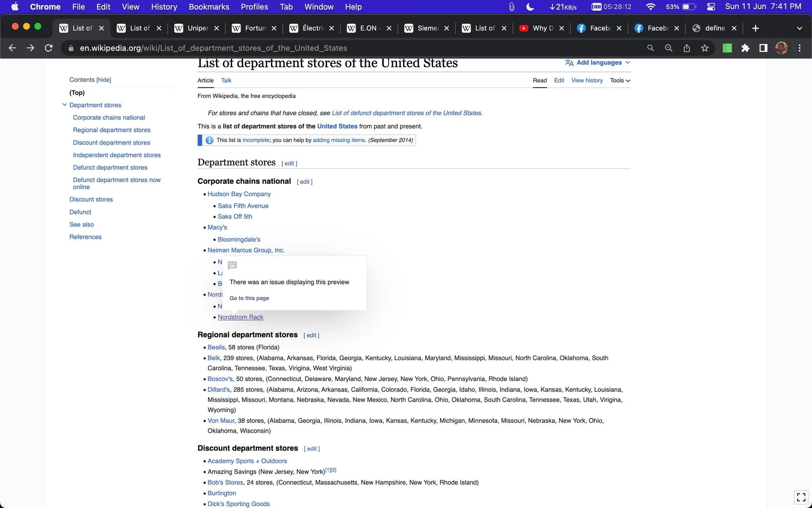Viewport: 812px width, 508px height.
Task: Click the paperclip menu bar icon
Action: pyautogui.click(x=512, y=7)
